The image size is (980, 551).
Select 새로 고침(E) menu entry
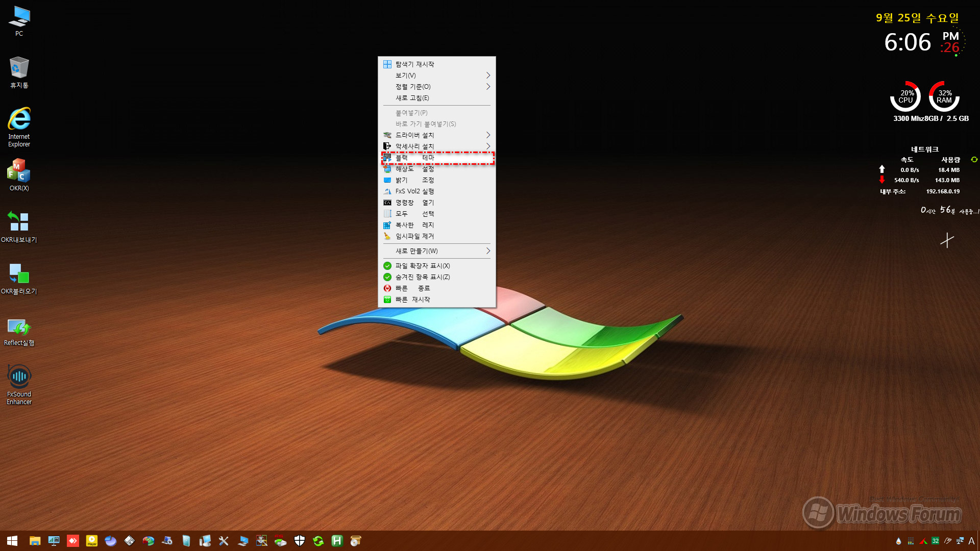pyautogui.click(x=437, y=98)
